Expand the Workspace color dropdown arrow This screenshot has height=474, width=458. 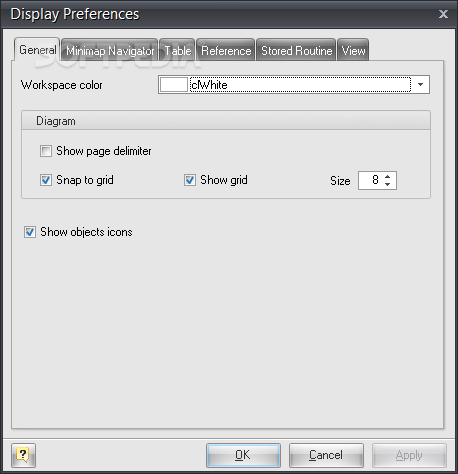click(x=420, y=85)
